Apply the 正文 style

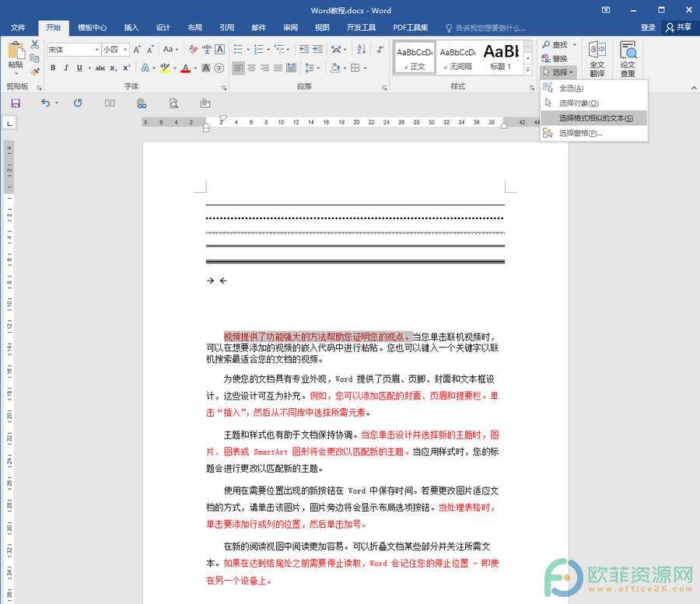(x=415, y=58)
